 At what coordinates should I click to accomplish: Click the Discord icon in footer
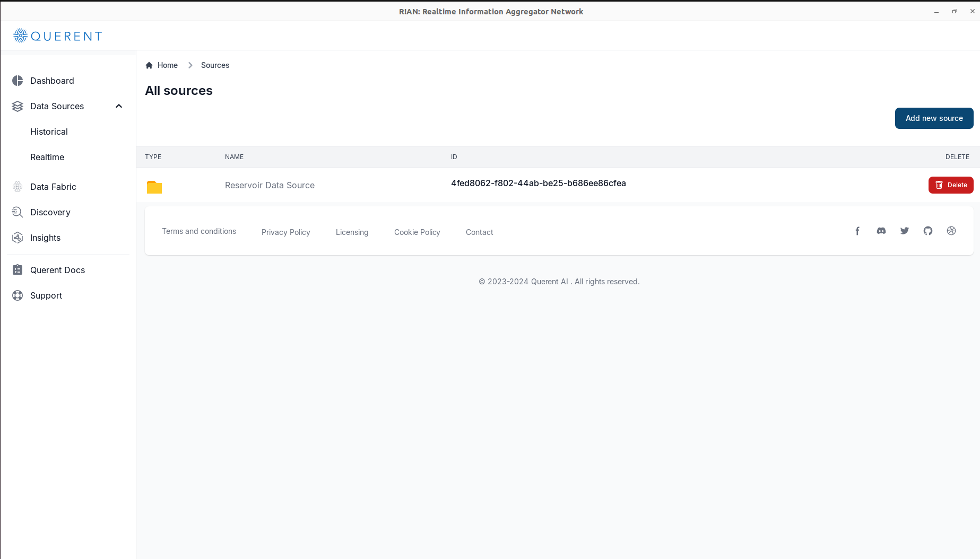(881, 231)
